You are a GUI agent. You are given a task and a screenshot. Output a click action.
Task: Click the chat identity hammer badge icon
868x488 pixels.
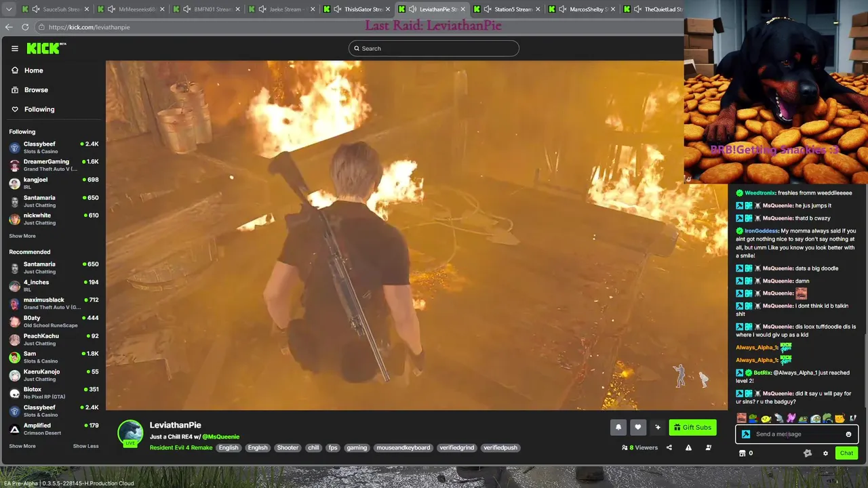point(746,434)
